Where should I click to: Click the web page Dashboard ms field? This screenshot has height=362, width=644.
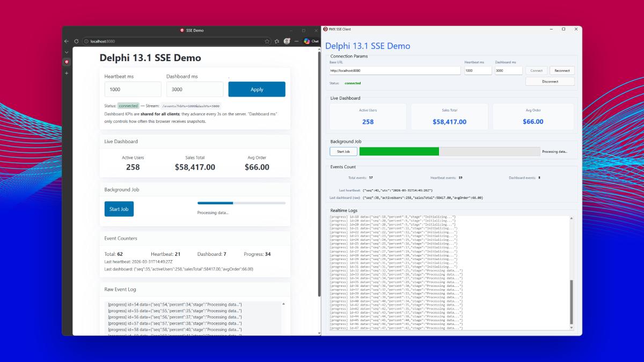(x=195, y=90)
